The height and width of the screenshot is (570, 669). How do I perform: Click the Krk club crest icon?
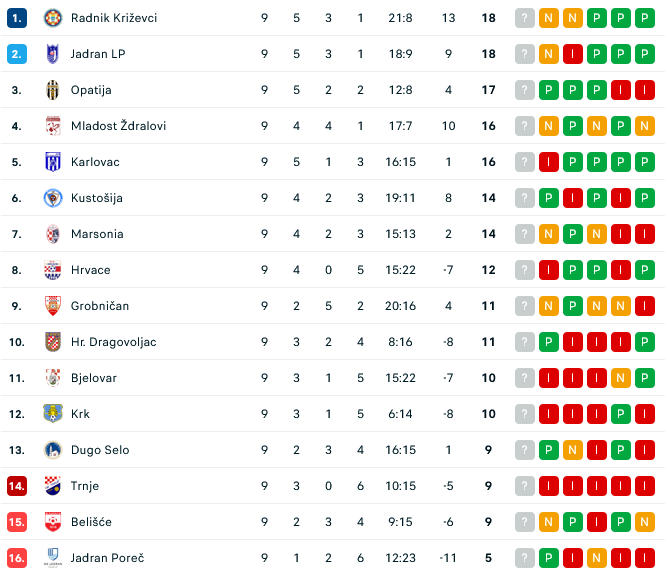point(53,414)
